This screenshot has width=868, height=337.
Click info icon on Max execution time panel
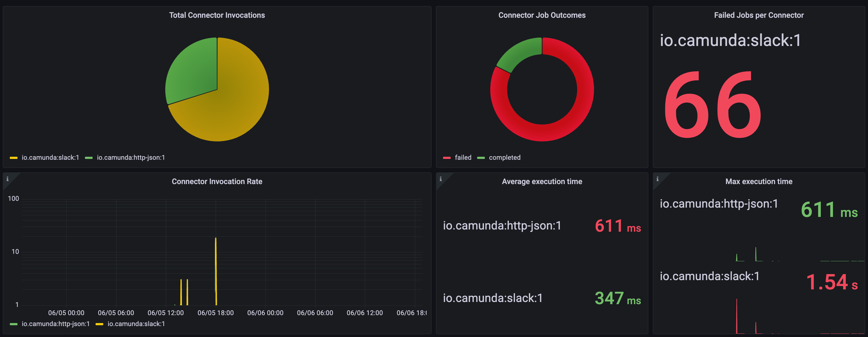pyautogui.click(x=657, y=179)
